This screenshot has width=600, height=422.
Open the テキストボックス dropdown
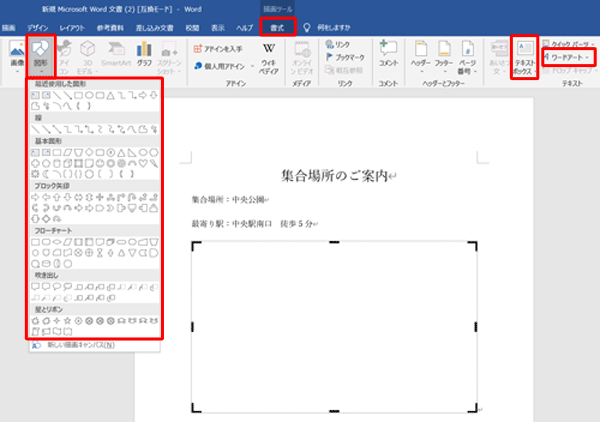[x=525, y=58]
